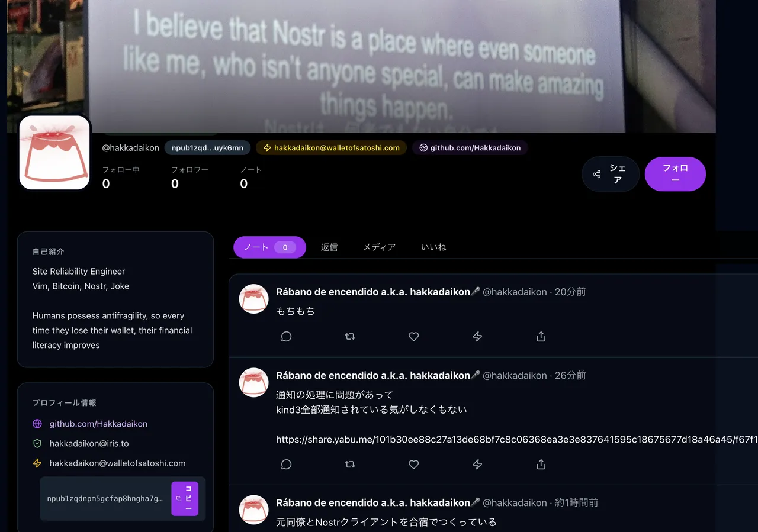
Task: Click reply icon on もちもち post
Action: 286,336
